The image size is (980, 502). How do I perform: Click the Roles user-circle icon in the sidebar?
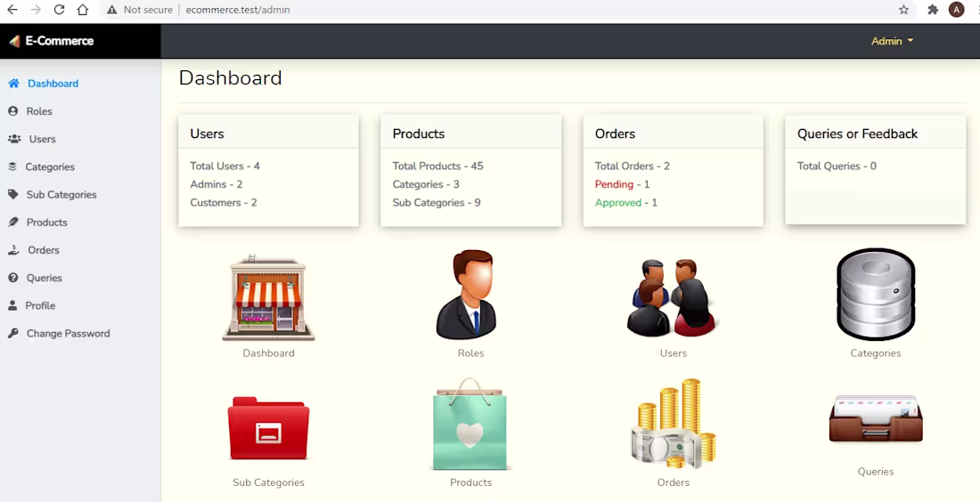[13, 111]
